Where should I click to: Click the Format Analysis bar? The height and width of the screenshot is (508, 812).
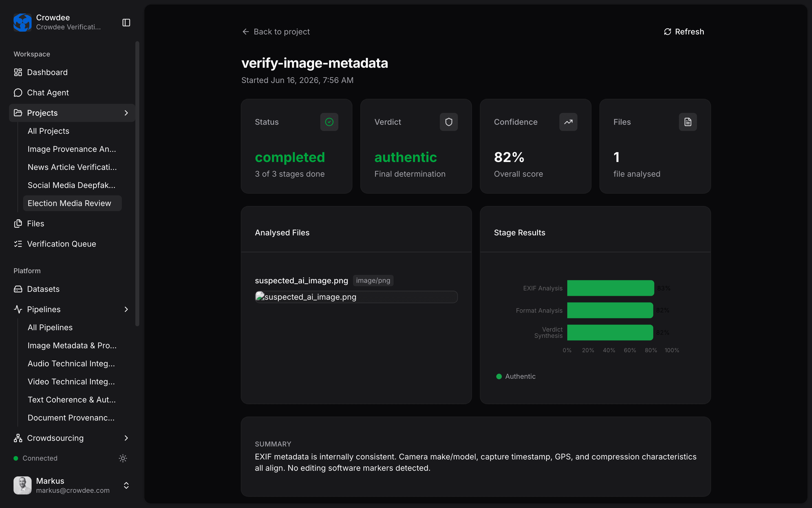(610, 310)
